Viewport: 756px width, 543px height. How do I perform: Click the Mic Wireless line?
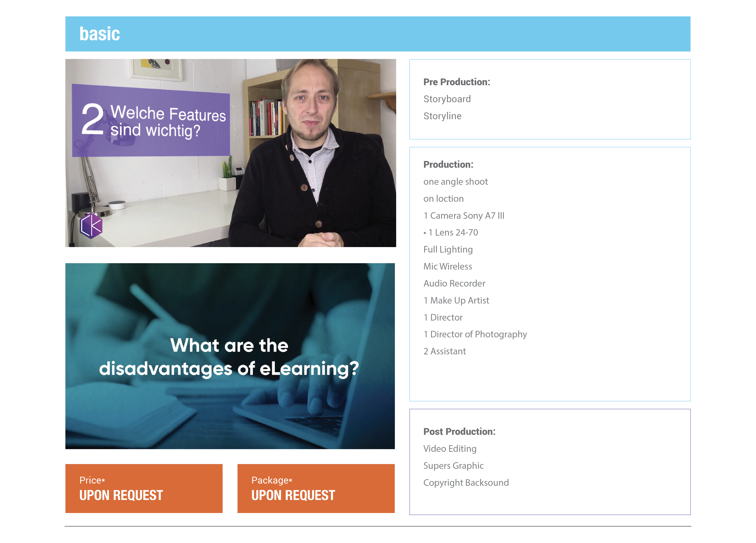tap(448, 267)
